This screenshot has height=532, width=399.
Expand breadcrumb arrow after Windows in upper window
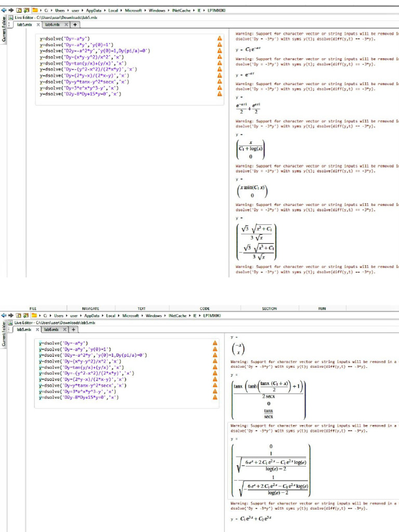[x=169, y=10]
